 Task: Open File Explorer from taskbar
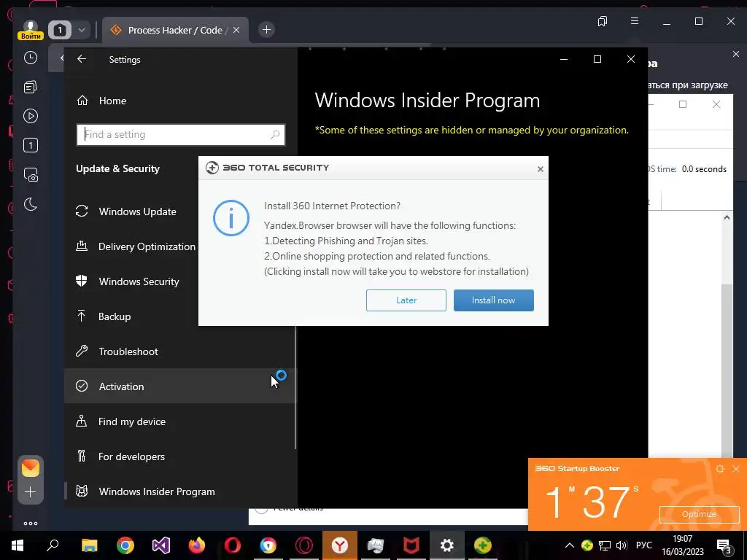click(x=89, y=545)
